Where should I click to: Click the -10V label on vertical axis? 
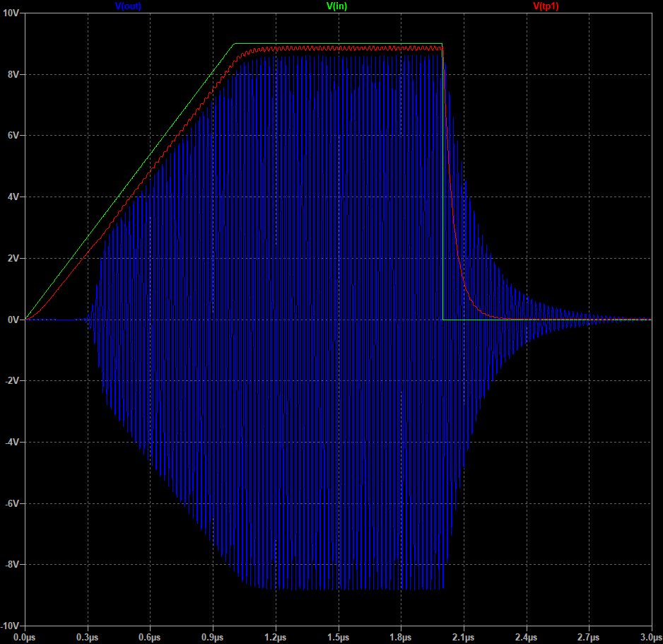tap(10, 626)
